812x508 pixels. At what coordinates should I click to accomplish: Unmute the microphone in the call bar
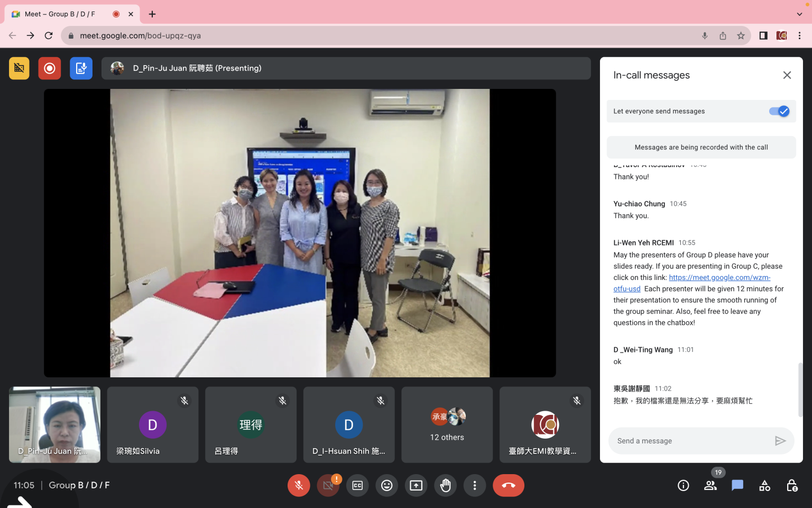tap(299, 485)
